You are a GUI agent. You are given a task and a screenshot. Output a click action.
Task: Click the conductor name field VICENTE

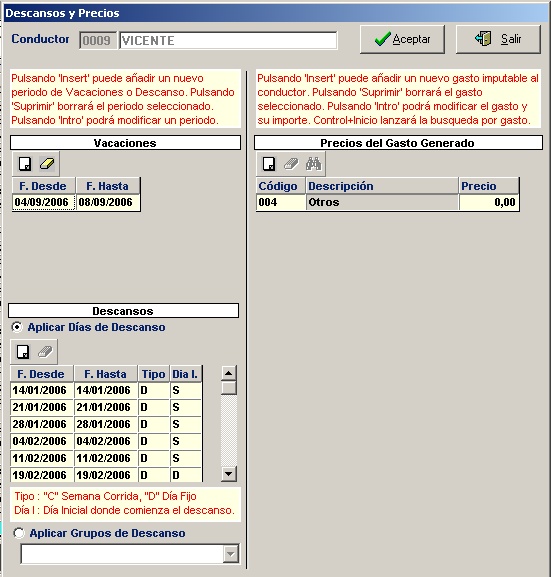(x=228, y=40)
